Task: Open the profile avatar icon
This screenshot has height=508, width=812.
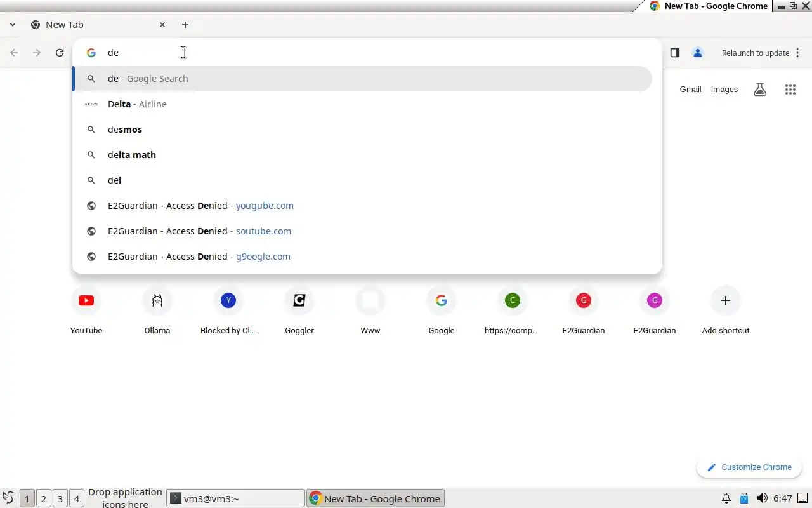Action: tap(698, 53)
